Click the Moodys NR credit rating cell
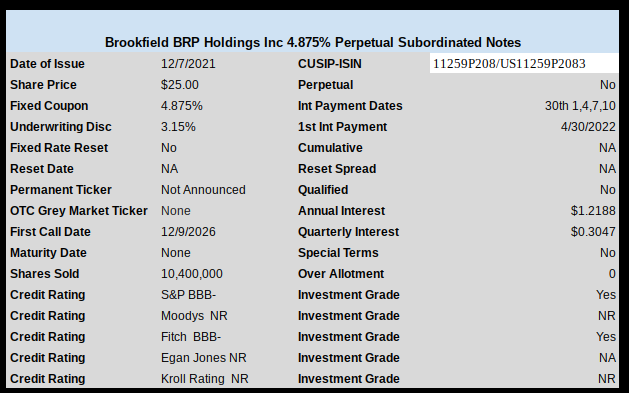This screenshot has width=629, height=393. pos(194,316)
